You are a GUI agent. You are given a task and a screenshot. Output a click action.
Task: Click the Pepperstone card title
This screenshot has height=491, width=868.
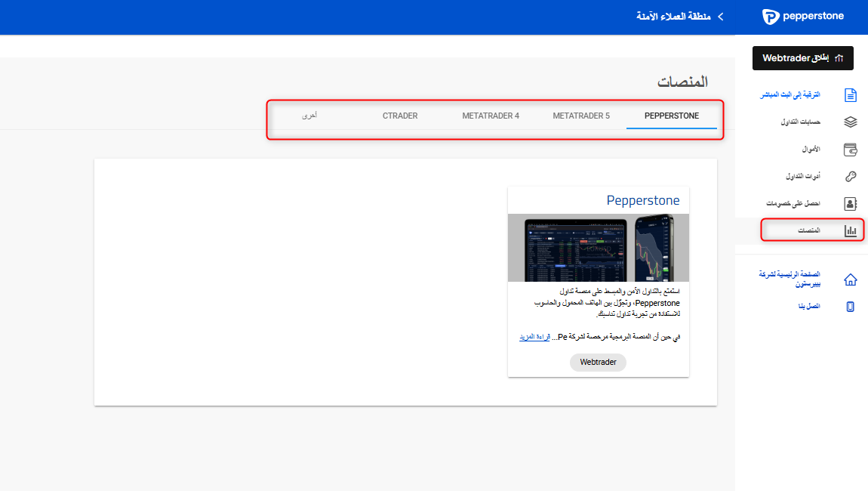point(642,200)
